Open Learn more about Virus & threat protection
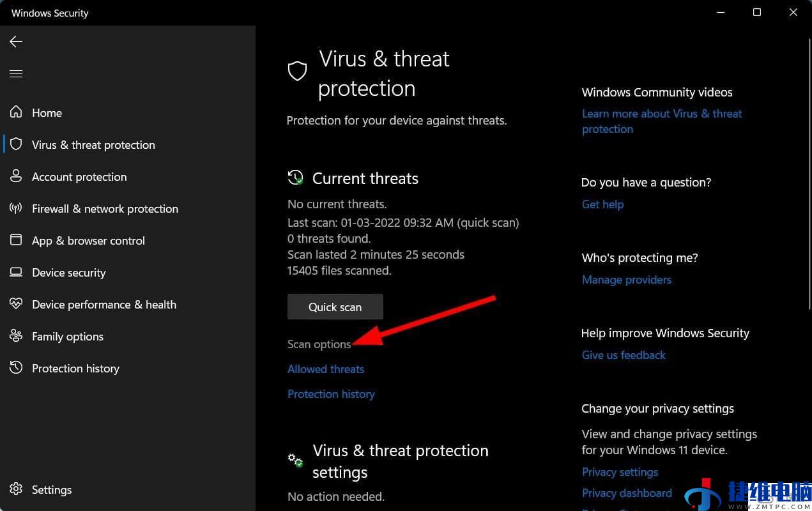This screenshot has width=812, height=511. 662,121
